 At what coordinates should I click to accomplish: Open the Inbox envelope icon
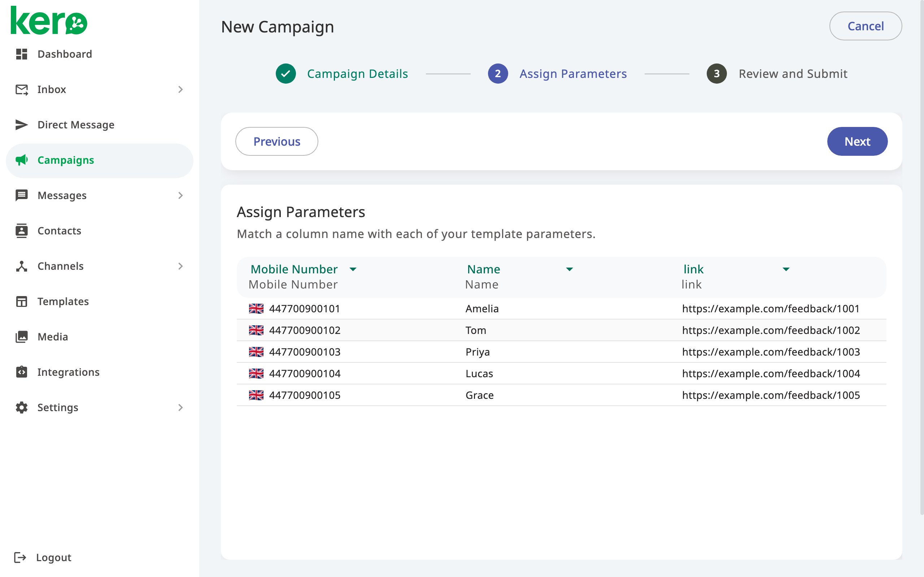point(21,89)
